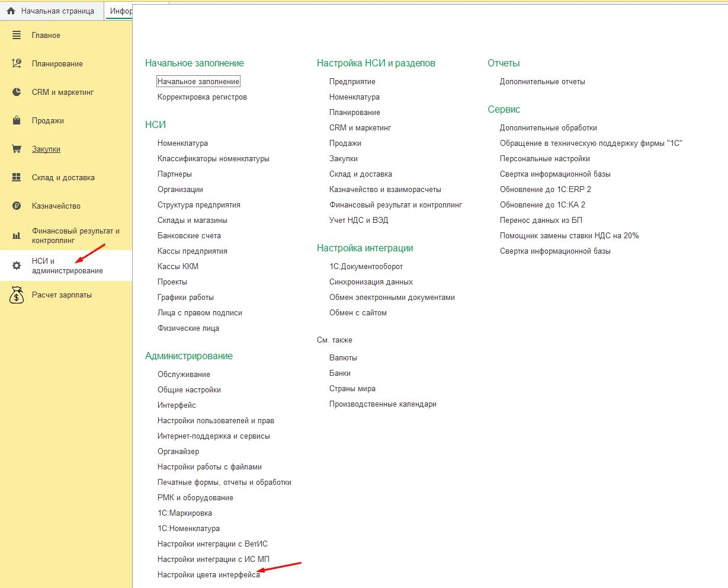The width and height of the screenshot is (728, 588).
Task: Open Предприятие under Настройка НСИ и разделов
Action: [352, 82]
